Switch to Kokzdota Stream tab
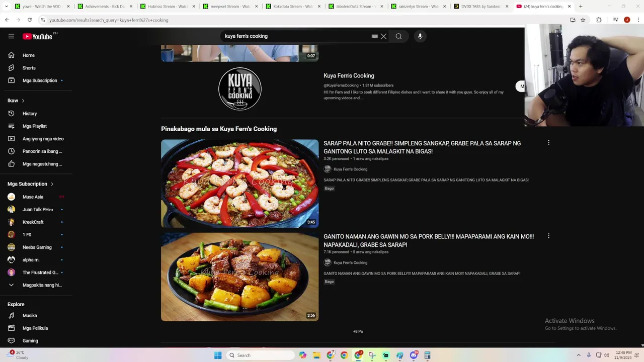This screenshot has height=362, width=644. [293, 7]
